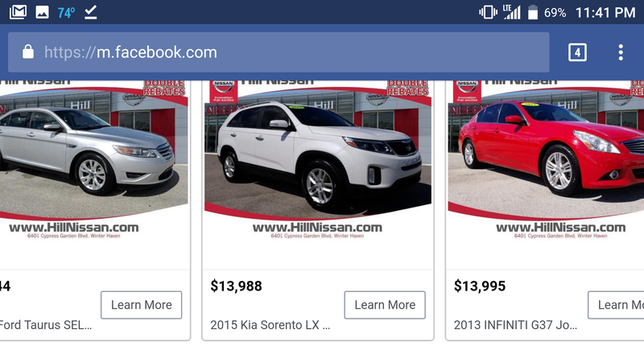644x362 pixels.
Task: Click Learn More for Ford Taurus SEL
Action: (x=142, y=305)
